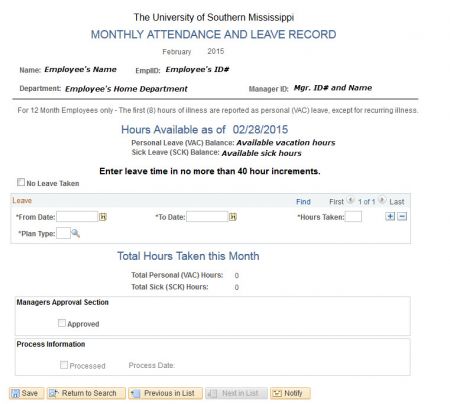Click 'Available sick hours' text
450x404 pixels.
point(261,153)
